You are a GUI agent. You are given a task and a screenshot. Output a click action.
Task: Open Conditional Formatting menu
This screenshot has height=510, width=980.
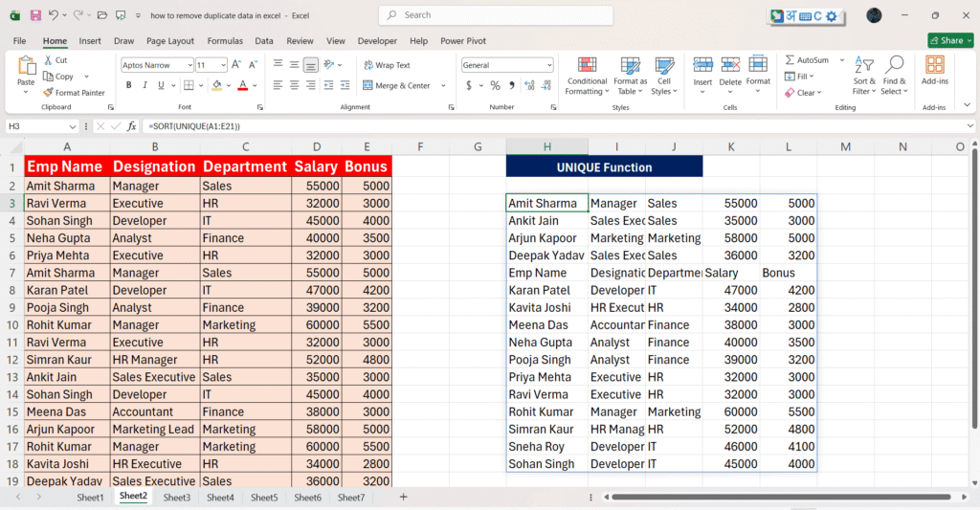point(587,75)
